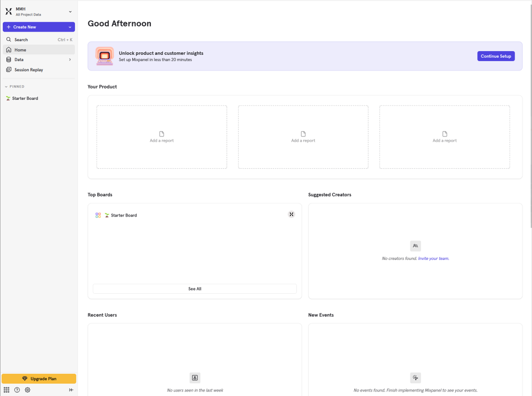Open pinned Starter Board in sidebar
This screenshot has height=396, width=532.
(x=39, y=98)
